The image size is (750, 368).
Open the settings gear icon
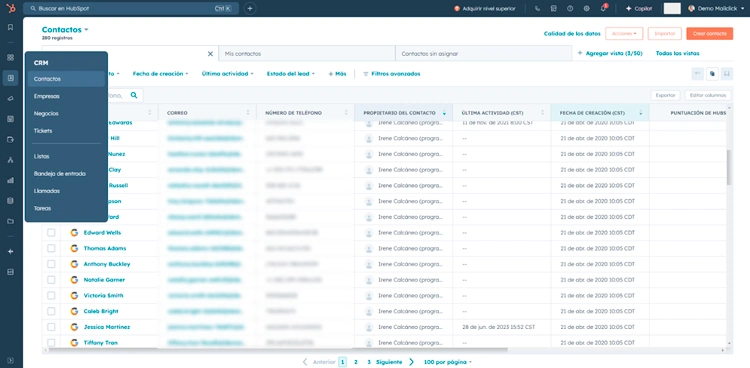[586, 9]
